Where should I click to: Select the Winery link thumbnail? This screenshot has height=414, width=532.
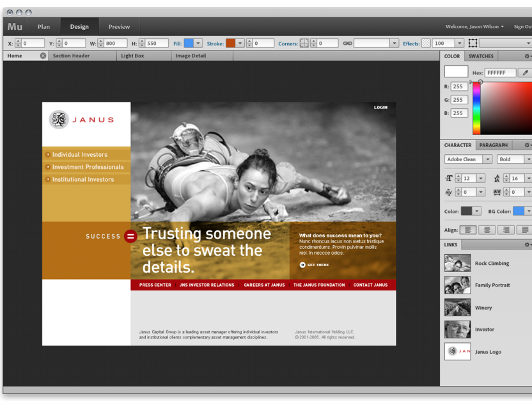pyautogui.click(x=457, y=307)
